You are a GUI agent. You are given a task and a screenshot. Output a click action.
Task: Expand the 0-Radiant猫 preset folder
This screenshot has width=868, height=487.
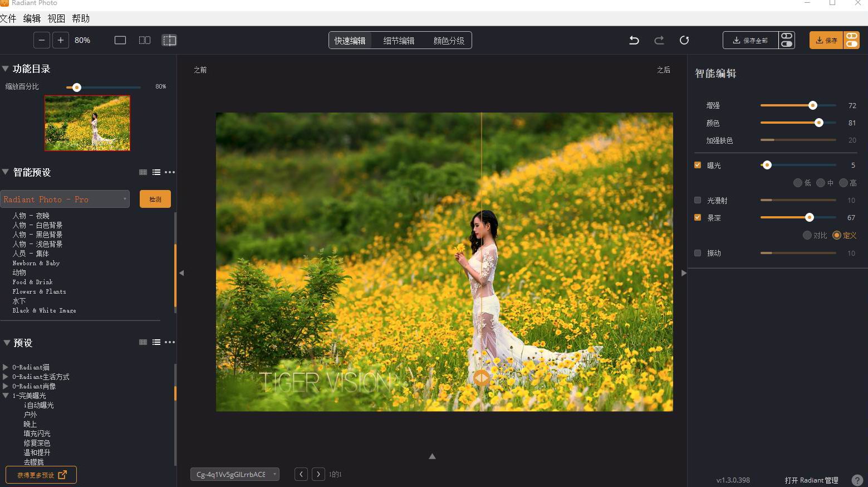[6, 367]
